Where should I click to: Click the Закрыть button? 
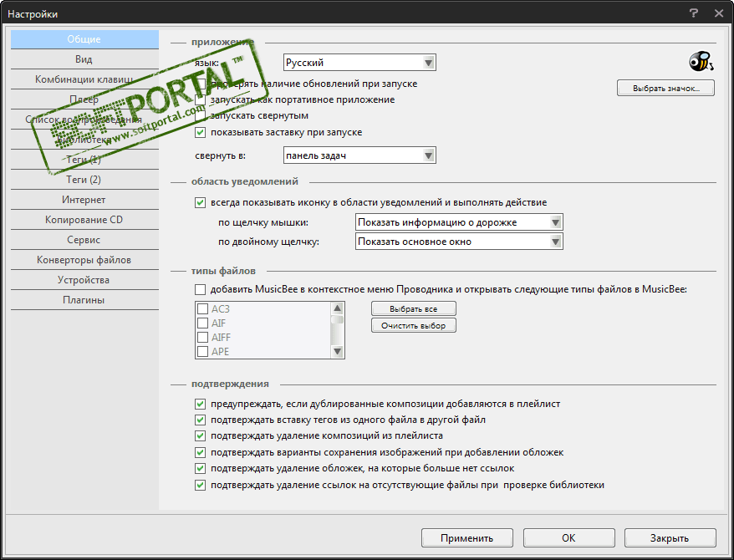pyautogui.click(x=670, y=538)
